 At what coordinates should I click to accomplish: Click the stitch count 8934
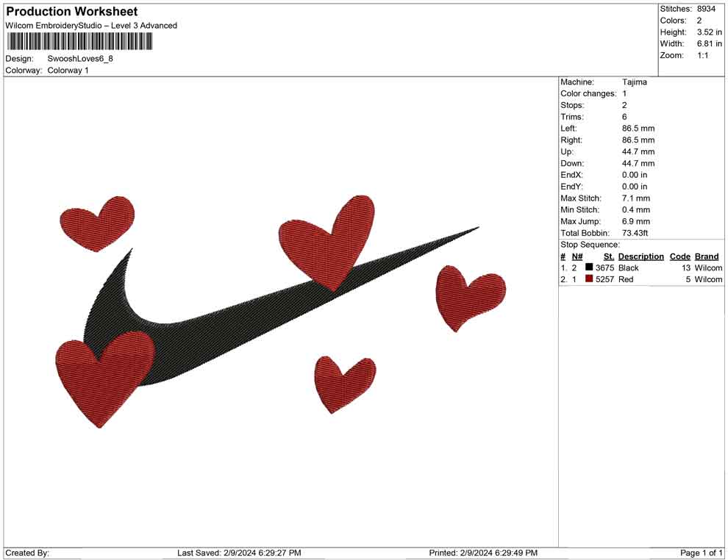pos(706,9)
